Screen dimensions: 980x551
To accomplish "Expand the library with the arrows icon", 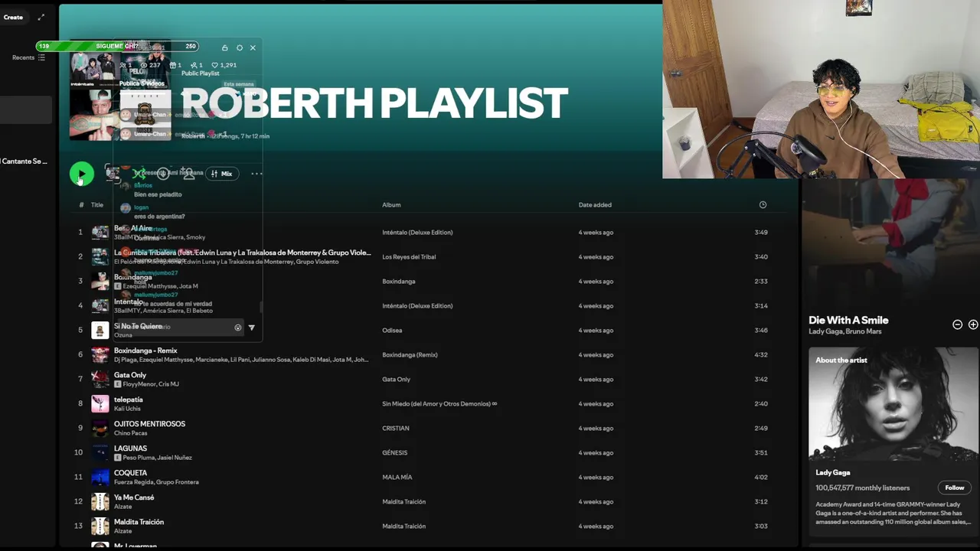I will (x=41, y=17).
